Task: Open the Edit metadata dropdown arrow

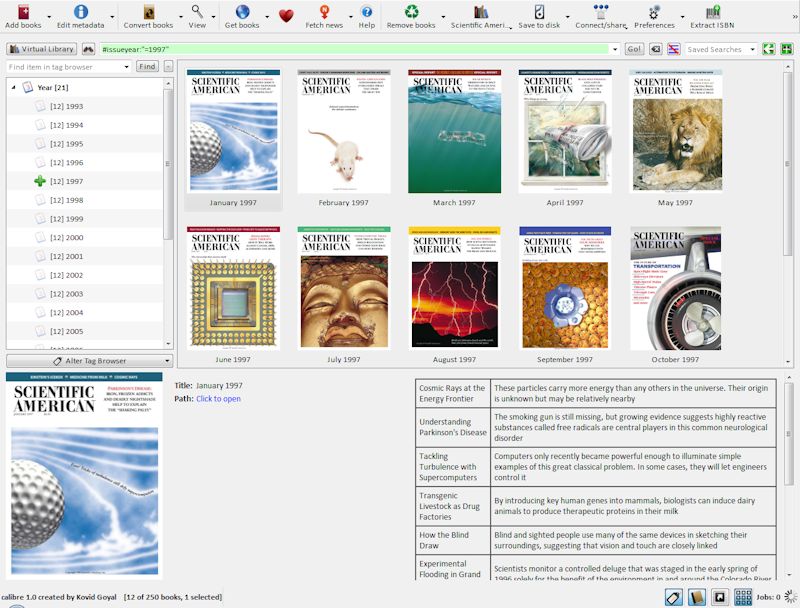Action: [x=112, y=17]
